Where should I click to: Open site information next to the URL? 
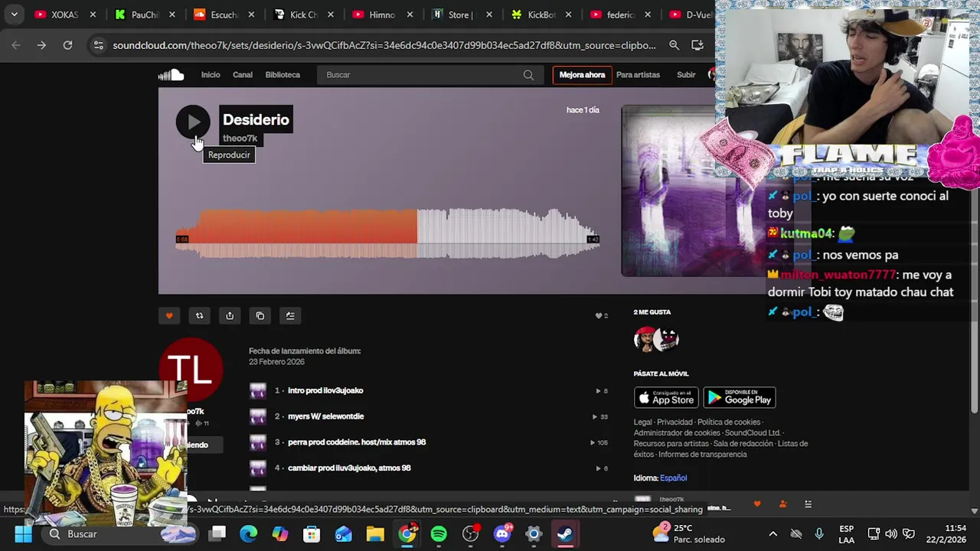click(98, 45)
